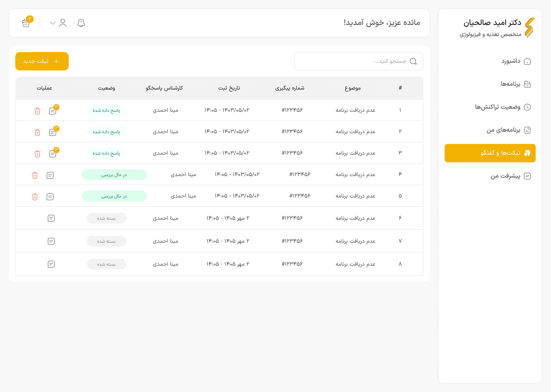The width and height of the screenshot is (551, 392).
Task: View messages of ticket row ۵
Action: click(x=50, y=197)
